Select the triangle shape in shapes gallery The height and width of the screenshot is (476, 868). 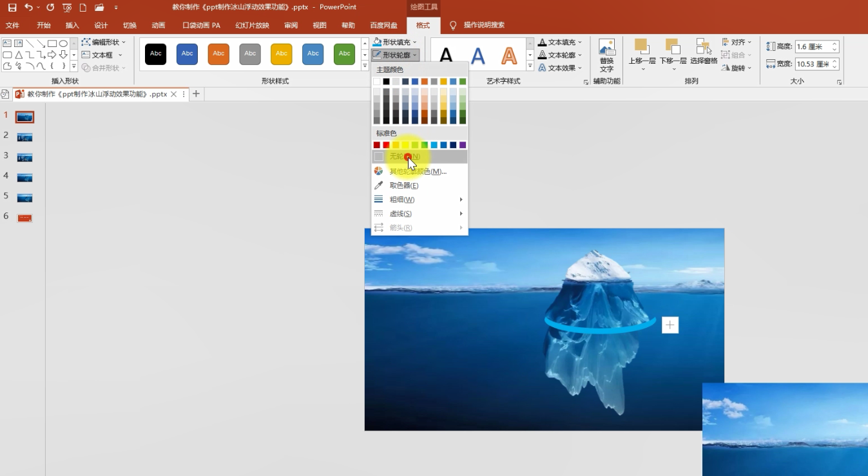pos(19,55)
